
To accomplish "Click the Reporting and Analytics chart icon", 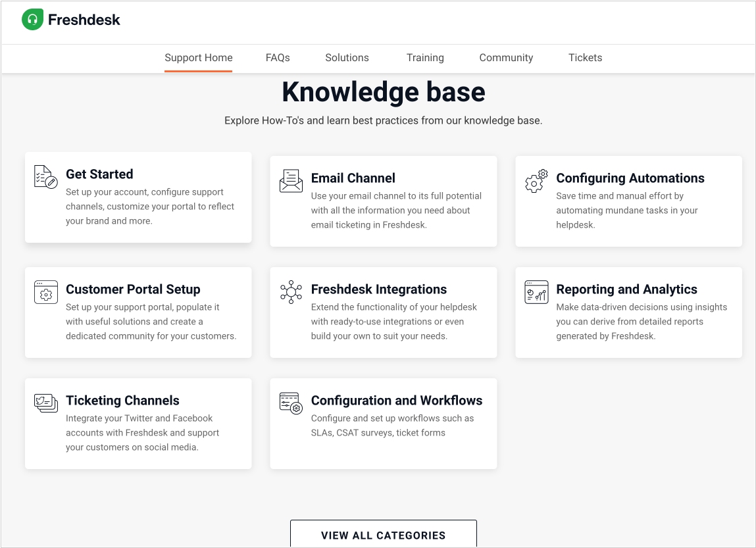I will click(536, 292).
